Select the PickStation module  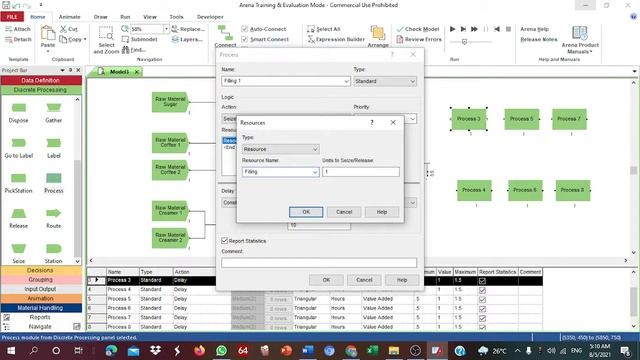(18, 178)
